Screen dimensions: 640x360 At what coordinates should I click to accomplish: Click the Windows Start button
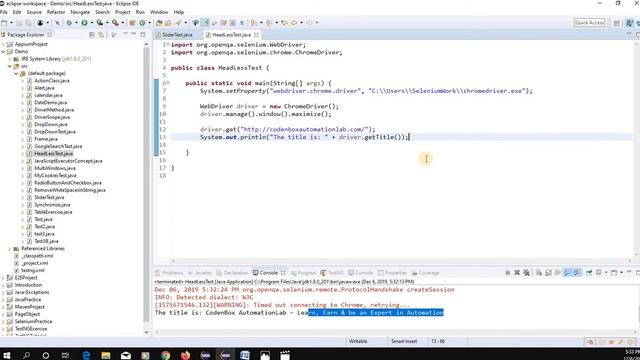coord(7,355)
